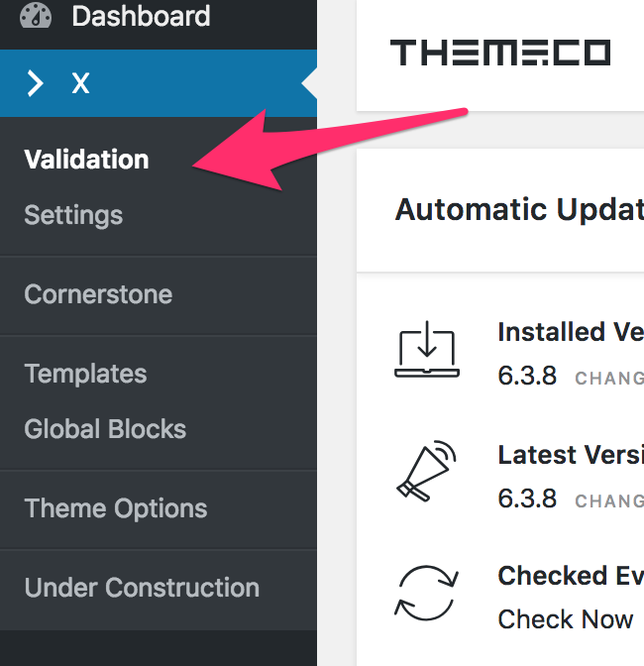Click the Installed Version label
This screenshot has width=644, height=666.
pyautogui.click(x=570, y=332)
